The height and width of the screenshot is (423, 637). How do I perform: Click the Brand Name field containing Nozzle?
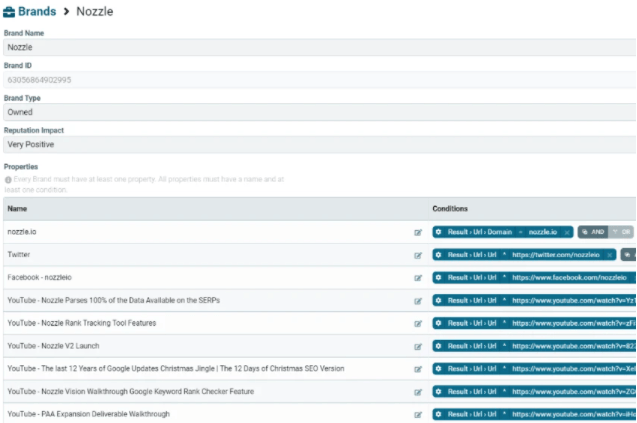[x=319, y=47]
